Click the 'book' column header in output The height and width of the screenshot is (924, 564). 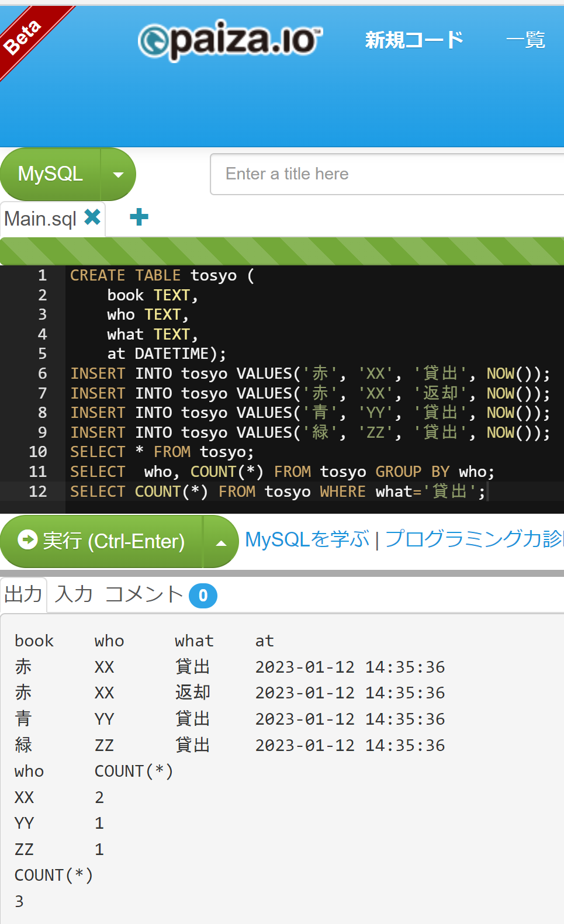point(34,641)
